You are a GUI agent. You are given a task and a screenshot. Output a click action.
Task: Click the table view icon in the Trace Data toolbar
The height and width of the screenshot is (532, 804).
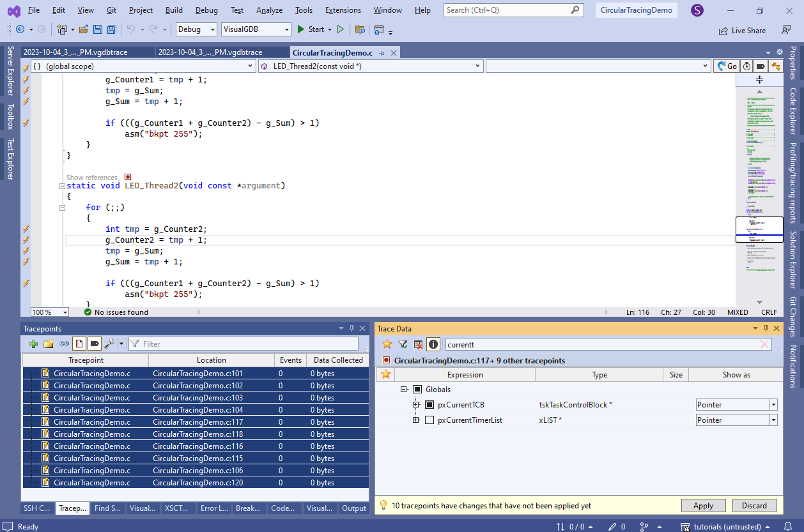click(x=418, y=344)
